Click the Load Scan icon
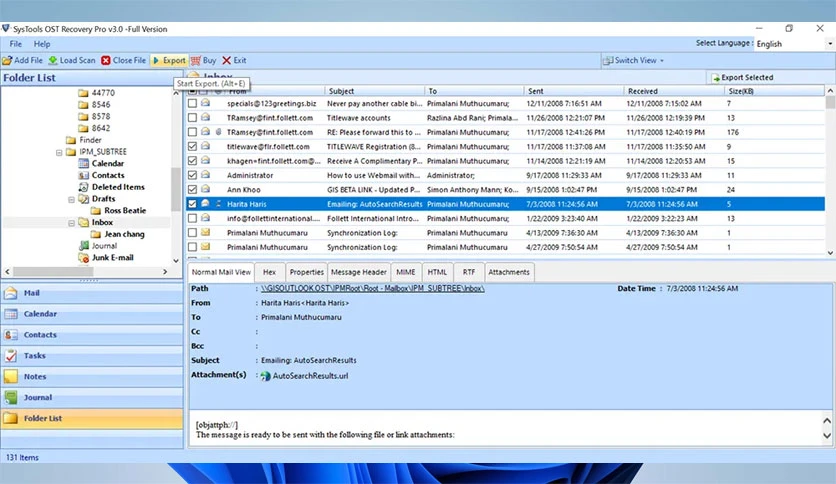The height and width of the screenshot is (484, 836). [x=53, y=61]
